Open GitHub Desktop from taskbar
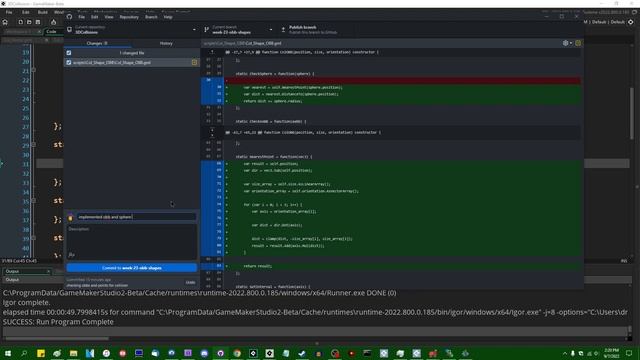 220,353
